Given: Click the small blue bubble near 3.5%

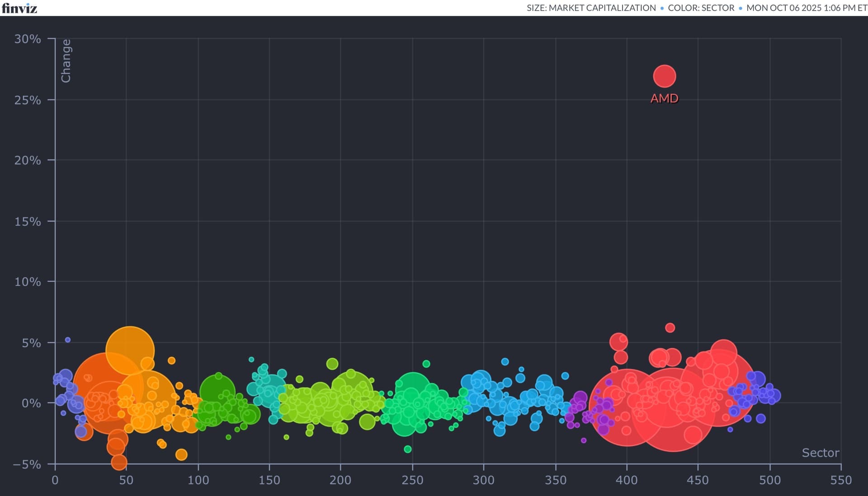Looking at the screenshot, I should tap(505, 362).
